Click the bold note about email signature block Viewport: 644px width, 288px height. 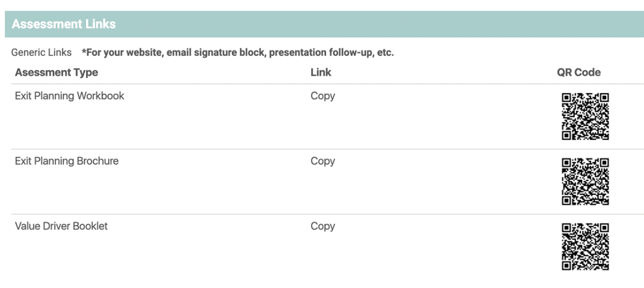(x=238, y=52)
